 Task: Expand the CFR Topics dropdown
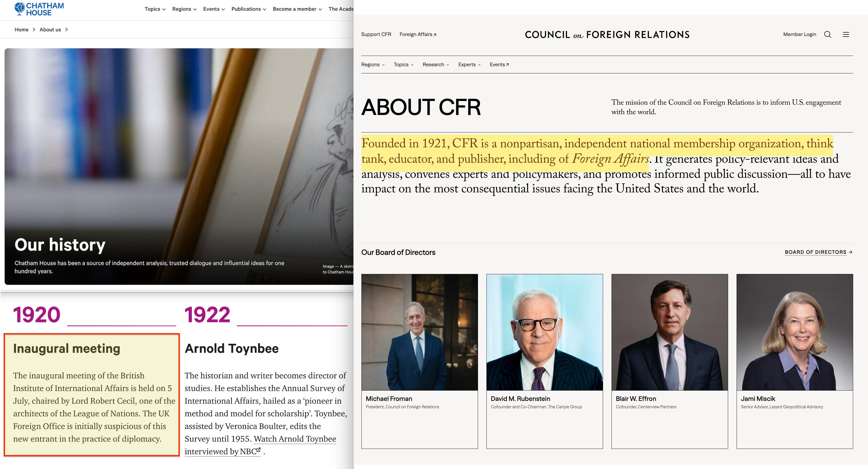click(403, 65)
